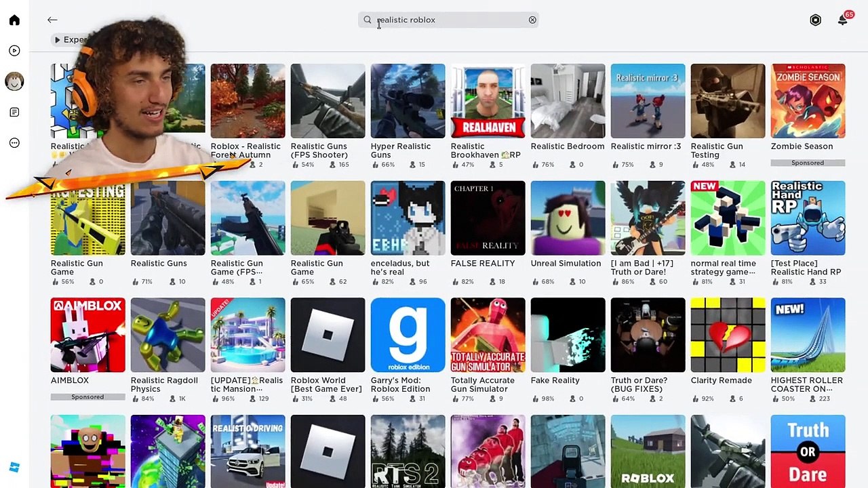868x488 pixels.
Task: Open the Realistic Bedroom thumbnail
Action: pos(568,101)
